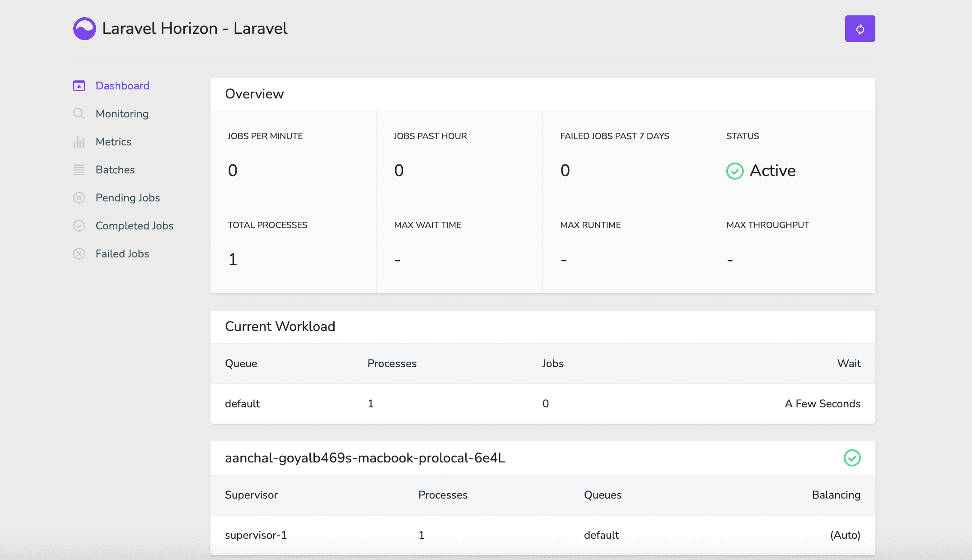
Task: Open Monitoring via the magnifier icon
Action: [79, 114]
